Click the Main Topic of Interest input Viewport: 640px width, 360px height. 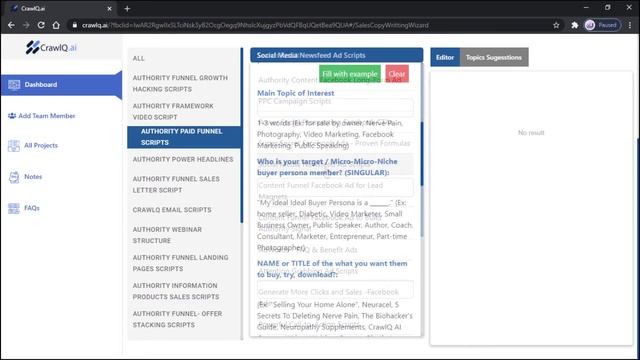click(335, 107)
